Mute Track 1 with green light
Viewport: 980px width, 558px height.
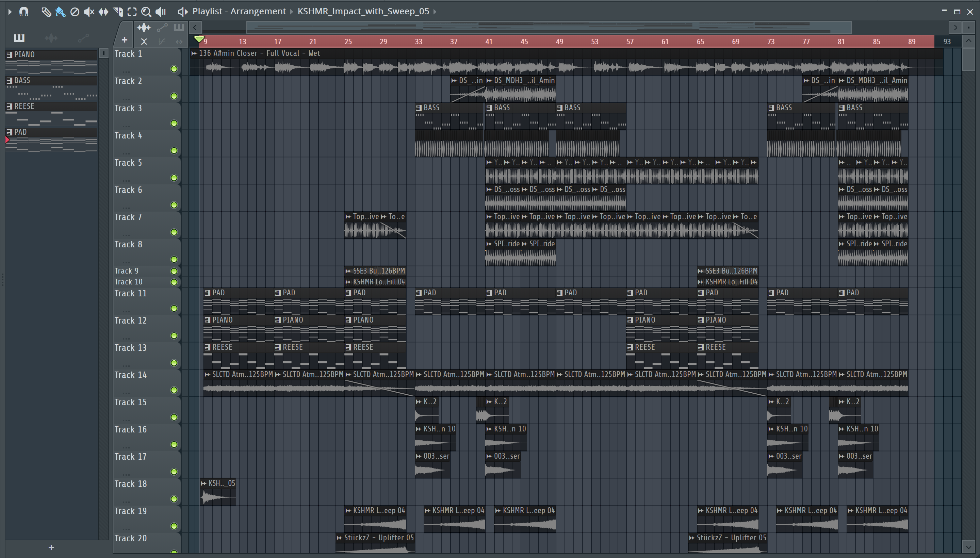(174, 69)
